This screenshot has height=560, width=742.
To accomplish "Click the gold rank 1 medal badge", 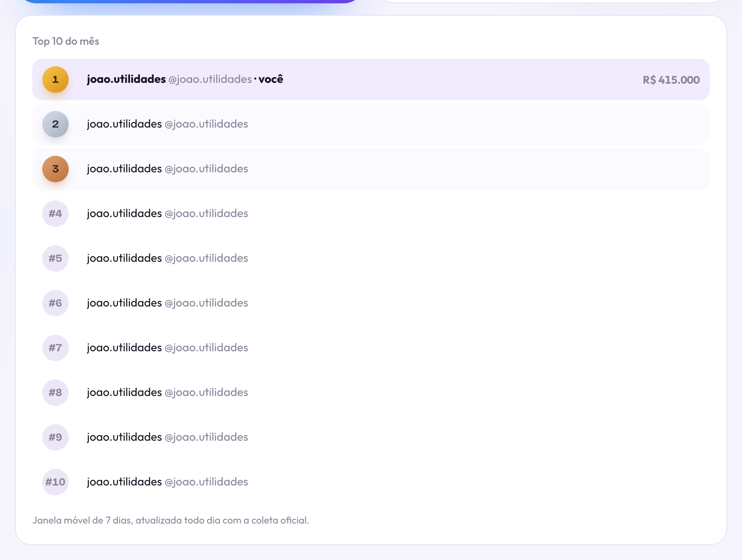I will tap(55, 80).
